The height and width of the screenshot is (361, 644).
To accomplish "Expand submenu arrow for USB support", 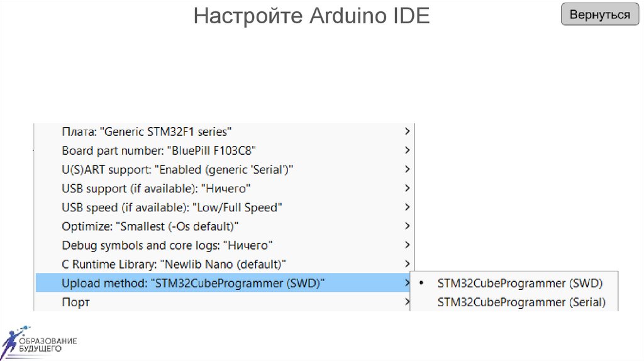I will pos(407,187).
